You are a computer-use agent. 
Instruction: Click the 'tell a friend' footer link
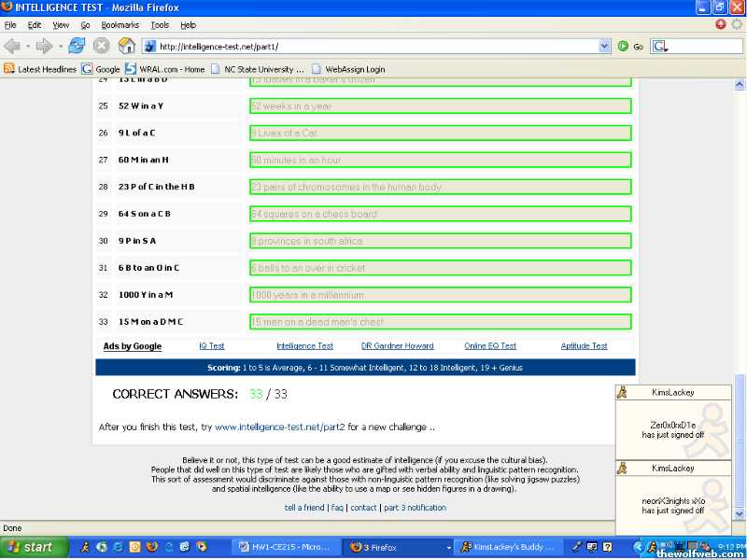[x=304, y=508]
